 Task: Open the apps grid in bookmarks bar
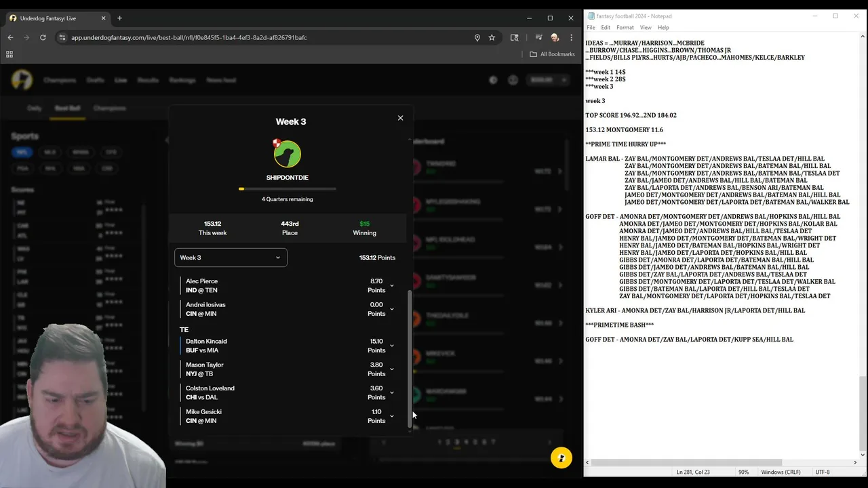[9, 54]
